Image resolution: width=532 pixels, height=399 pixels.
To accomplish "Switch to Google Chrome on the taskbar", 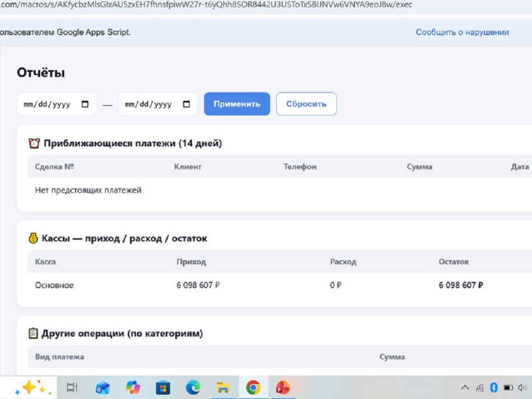I will (253, 387).
